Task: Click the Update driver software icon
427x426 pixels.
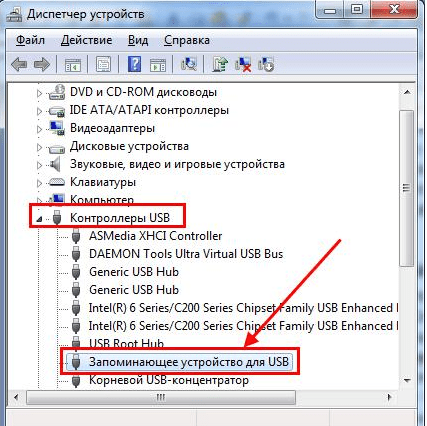Action: 220,64
